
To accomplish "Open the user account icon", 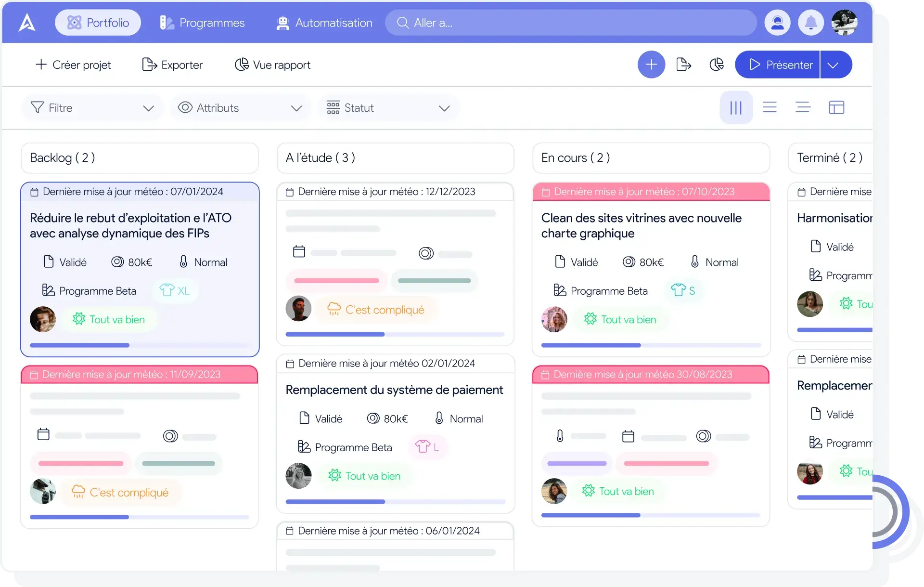I will click(778, 23).
